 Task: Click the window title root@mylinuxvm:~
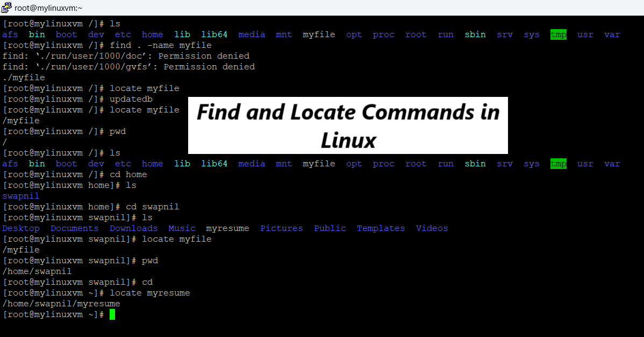(x=48, y=8)
